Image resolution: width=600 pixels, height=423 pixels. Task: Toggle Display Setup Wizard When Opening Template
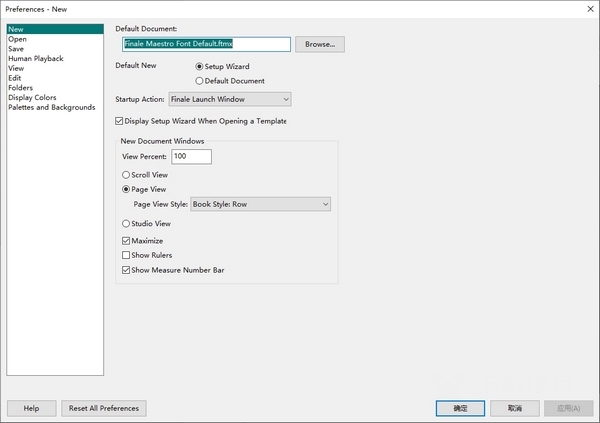pyautogui.click(x=121, y=121)
